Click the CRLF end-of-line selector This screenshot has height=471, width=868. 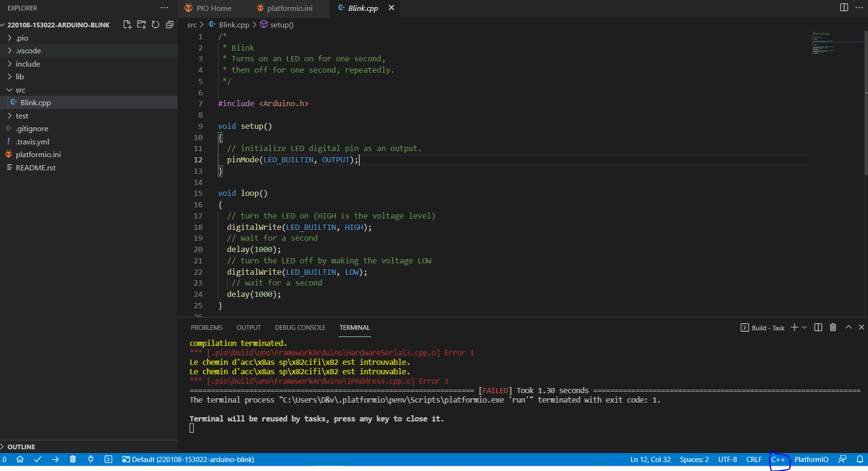(x=753, y=459)
